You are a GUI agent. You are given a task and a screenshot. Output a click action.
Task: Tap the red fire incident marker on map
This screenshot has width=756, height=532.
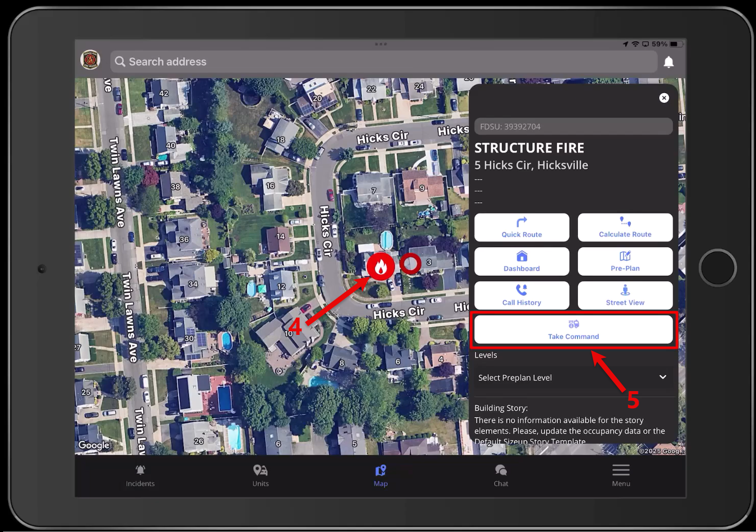pos(381,267)
